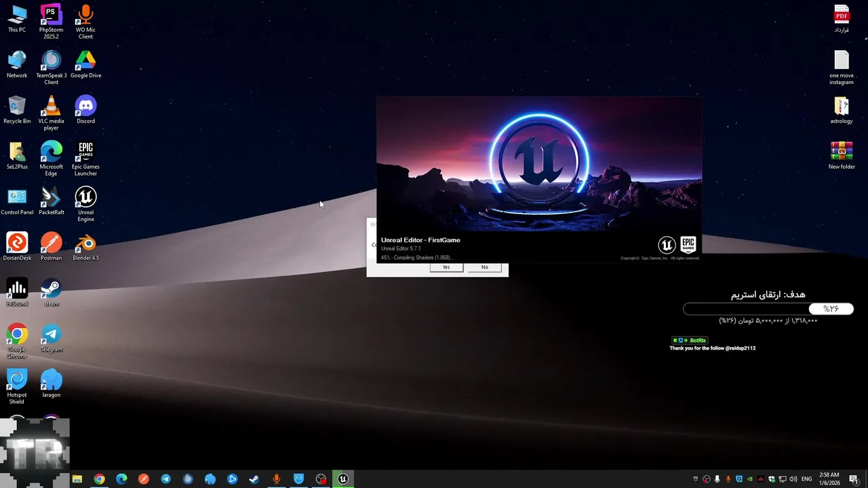Screen dimensions: 868x488
Task: Click the BotRix follow notification text
Action: [712, 348]
